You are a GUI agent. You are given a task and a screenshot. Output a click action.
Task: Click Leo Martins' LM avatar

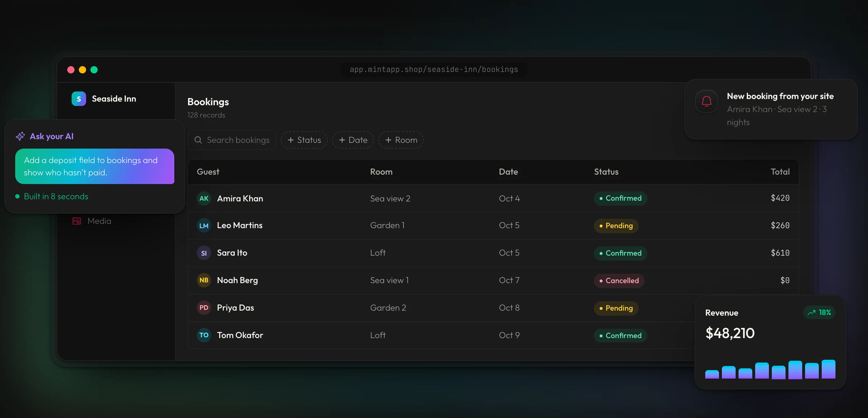[204, 226]
